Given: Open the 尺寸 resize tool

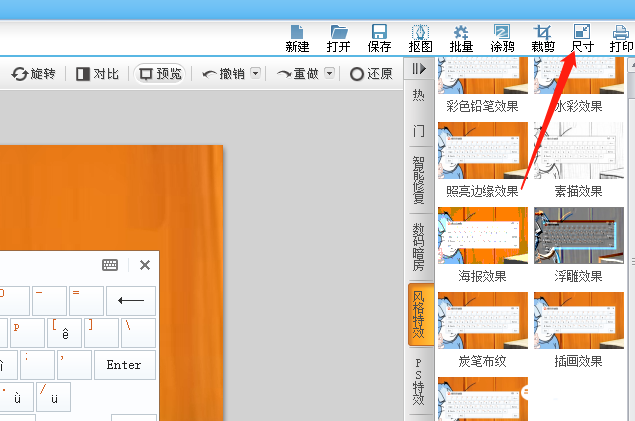Looking at the screenshot, I should pos(582,38).
